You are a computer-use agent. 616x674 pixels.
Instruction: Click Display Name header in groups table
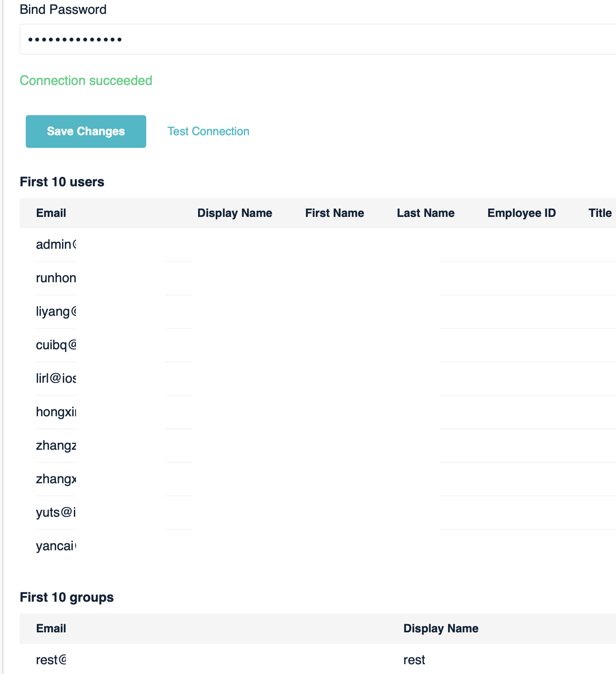440,628
